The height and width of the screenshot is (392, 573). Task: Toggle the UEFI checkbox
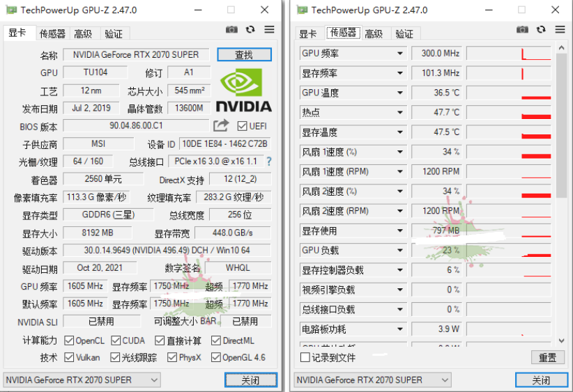pos(243,126)
